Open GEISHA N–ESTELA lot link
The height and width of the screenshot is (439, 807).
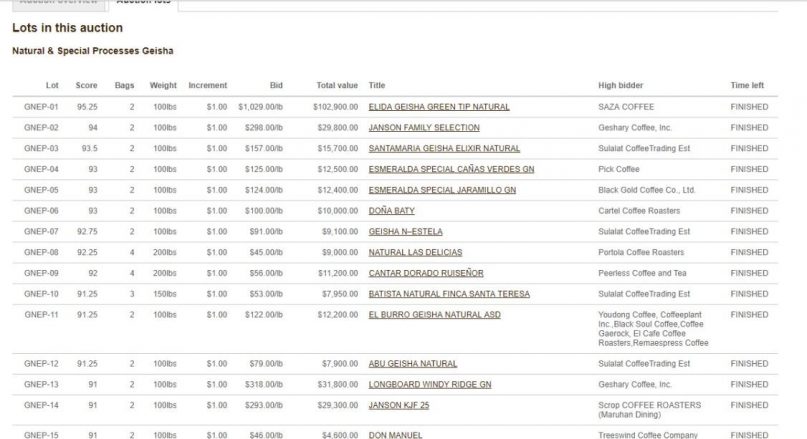pos(406,232)
